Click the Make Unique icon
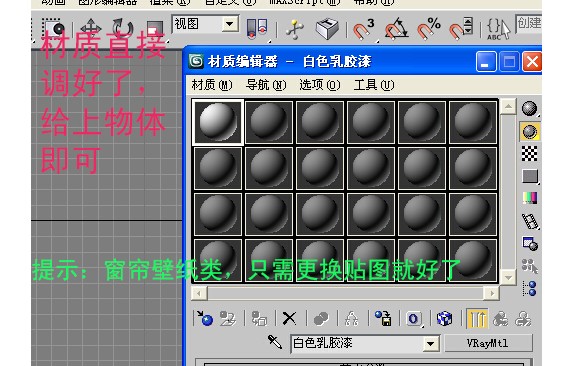 352,319
